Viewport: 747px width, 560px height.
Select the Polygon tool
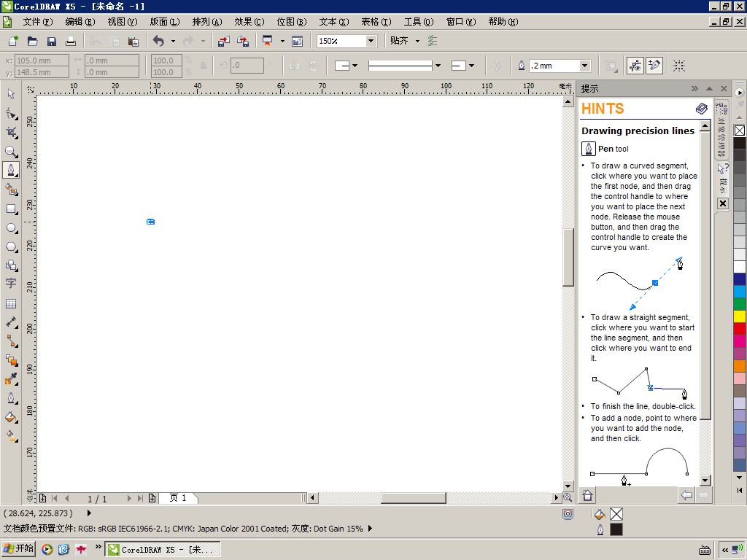pos(11,246)
